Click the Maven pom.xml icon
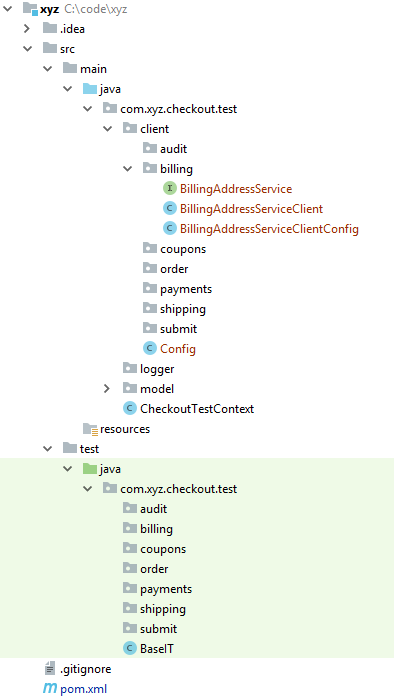This screenshot has width=394, height=699. (x=50, y=689)
